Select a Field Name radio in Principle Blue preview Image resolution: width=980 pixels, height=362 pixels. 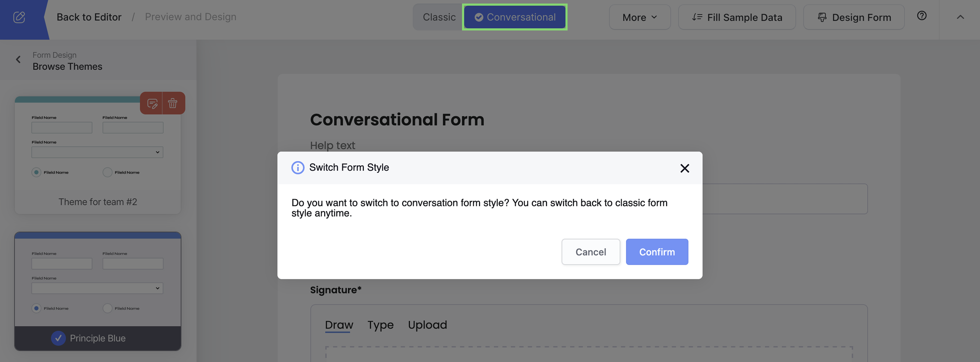tap(36, 308)
